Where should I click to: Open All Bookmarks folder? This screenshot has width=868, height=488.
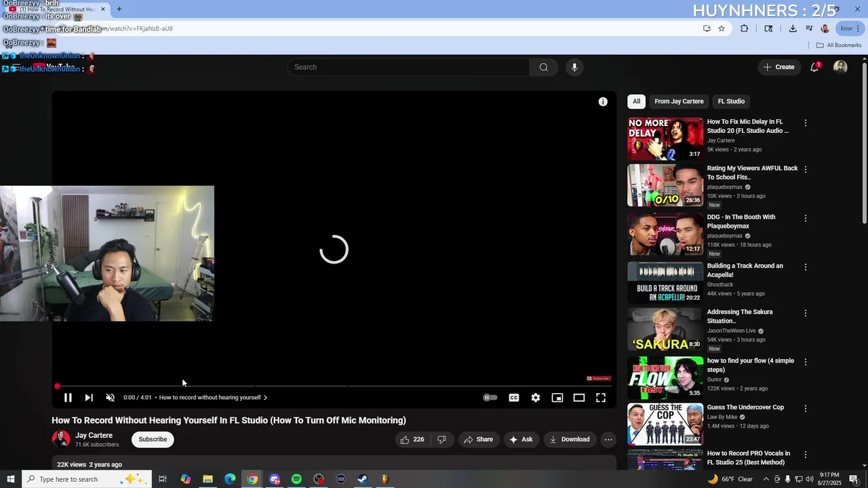839,45
